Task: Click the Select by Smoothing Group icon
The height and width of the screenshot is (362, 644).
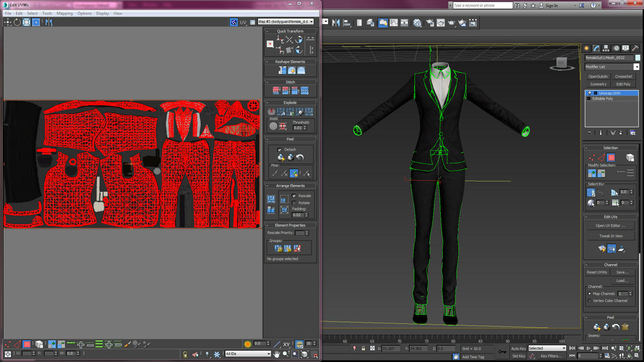Action: coord(591,203)
